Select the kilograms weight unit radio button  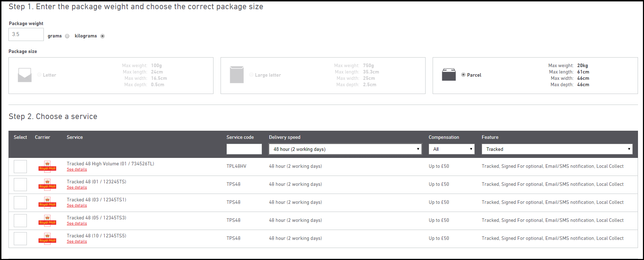(x=103, y=36)
